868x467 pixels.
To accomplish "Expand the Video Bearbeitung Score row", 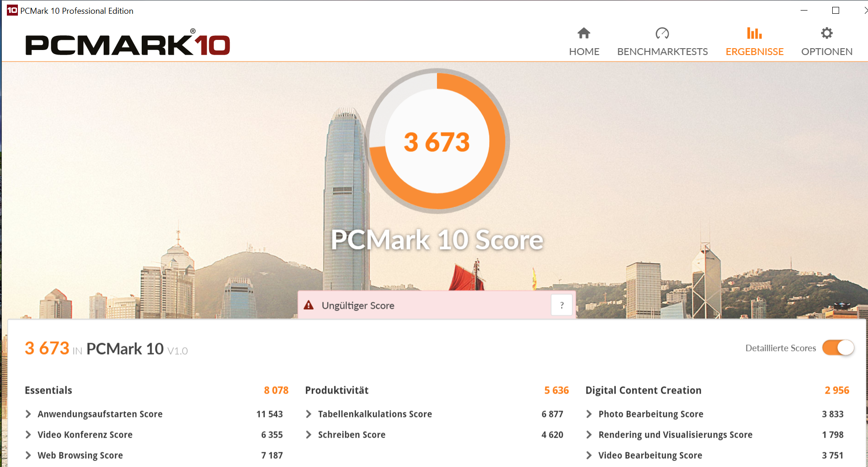I will (x=589, y=456).
